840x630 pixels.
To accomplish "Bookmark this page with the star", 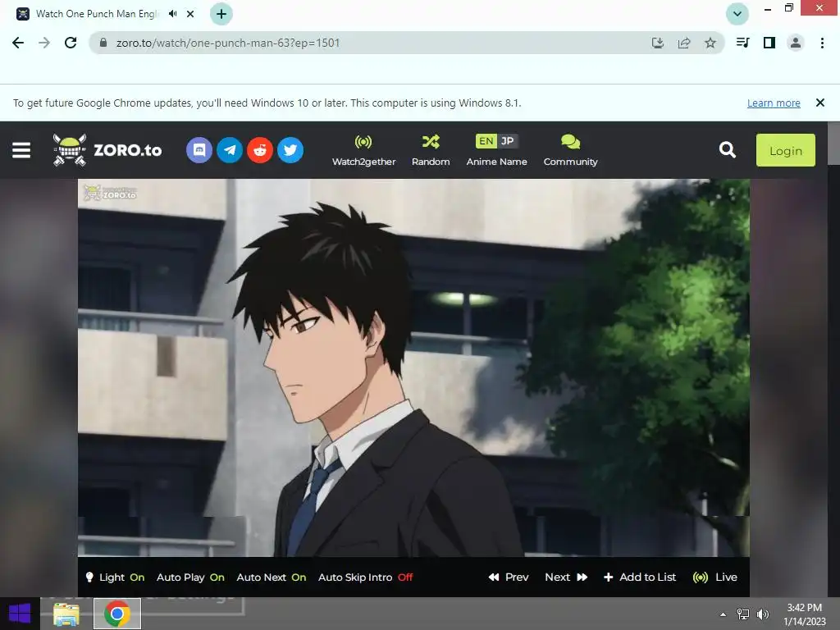I will pyautogui.click(x=710, y=43).
